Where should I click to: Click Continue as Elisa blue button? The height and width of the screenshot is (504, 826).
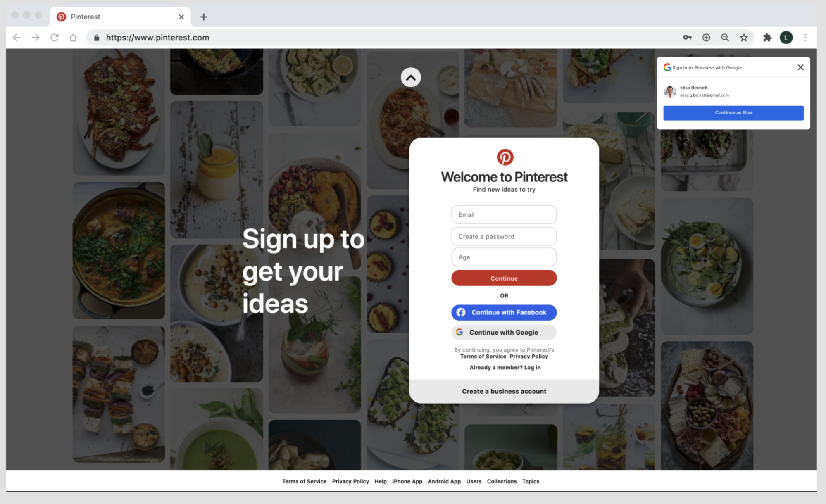734,112
